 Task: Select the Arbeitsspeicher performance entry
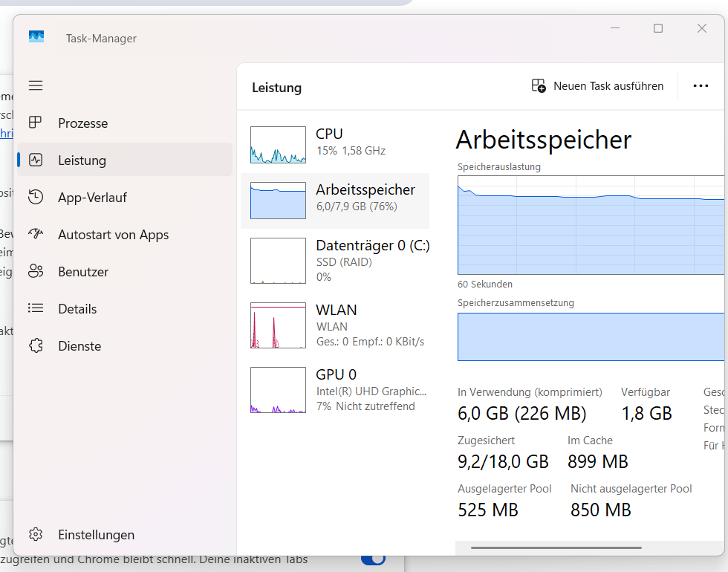tap(335, 201)
